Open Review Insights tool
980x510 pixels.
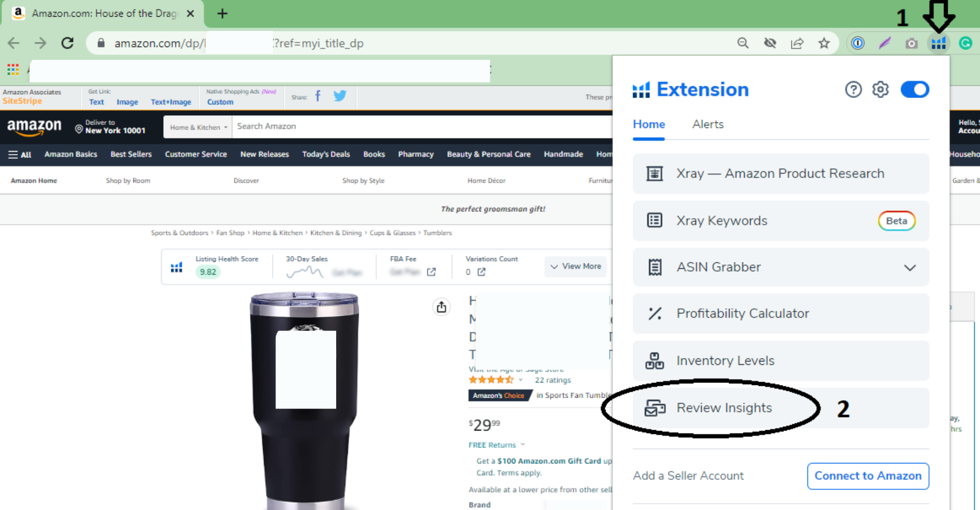(x=781, y=408)
